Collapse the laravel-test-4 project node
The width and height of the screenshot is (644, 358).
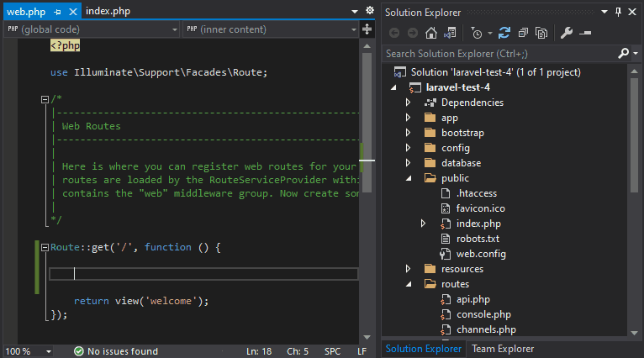[393, 87]
